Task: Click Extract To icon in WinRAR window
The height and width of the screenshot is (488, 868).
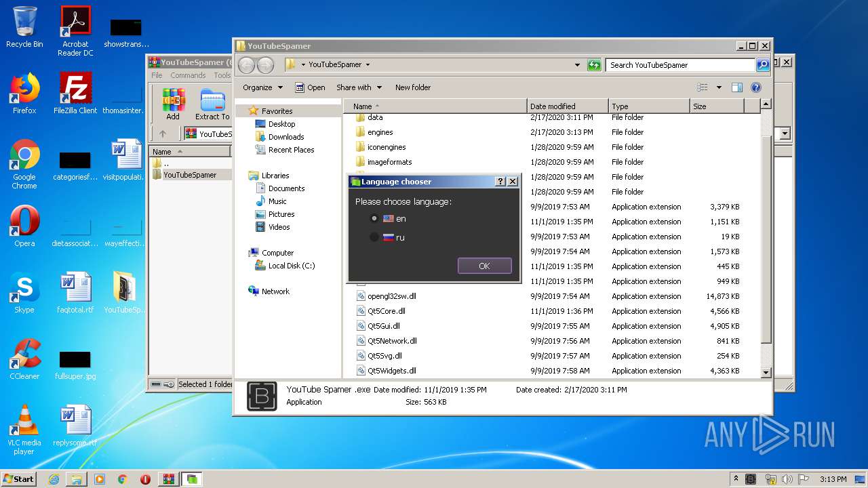Action: (212, 104)
